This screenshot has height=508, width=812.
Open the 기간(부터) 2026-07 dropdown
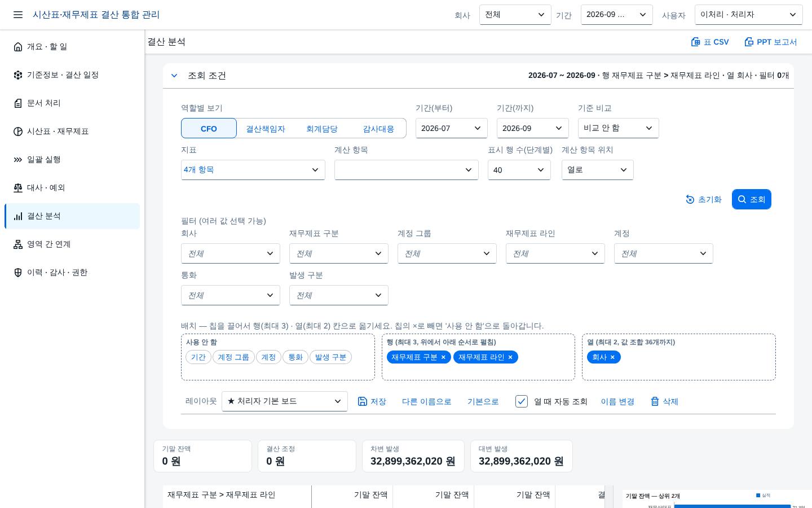[x=452, y=128]
